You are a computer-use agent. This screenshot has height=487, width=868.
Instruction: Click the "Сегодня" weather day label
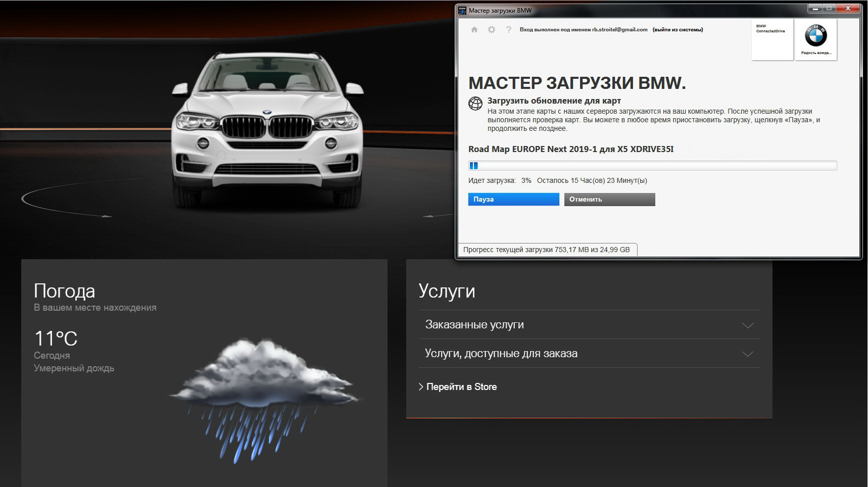coord(52,356)
